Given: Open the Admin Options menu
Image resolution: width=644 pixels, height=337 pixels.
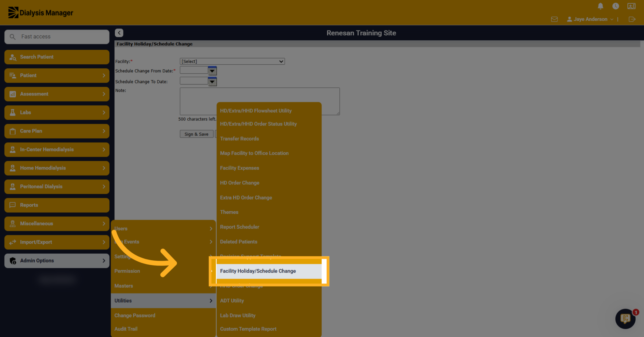Looking at the screenshot, I should [57, 261].
